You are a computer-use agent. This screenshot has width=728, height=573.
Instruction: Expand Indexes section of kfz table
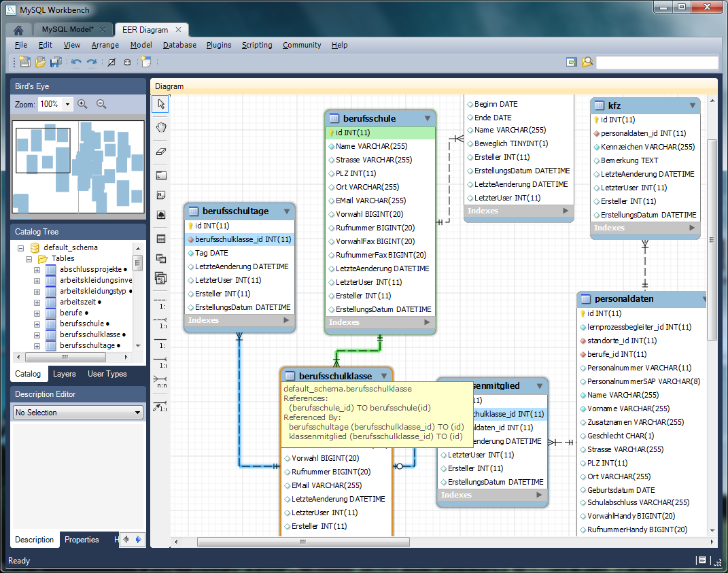(692, 228)
